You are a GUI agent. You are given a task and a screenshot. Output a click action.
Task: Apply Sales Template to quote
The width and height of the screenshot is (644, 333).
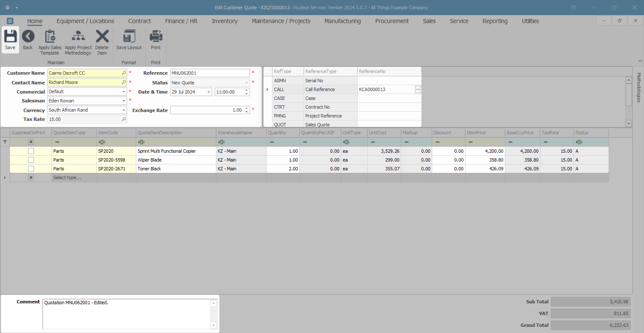[x=50, y=42]
